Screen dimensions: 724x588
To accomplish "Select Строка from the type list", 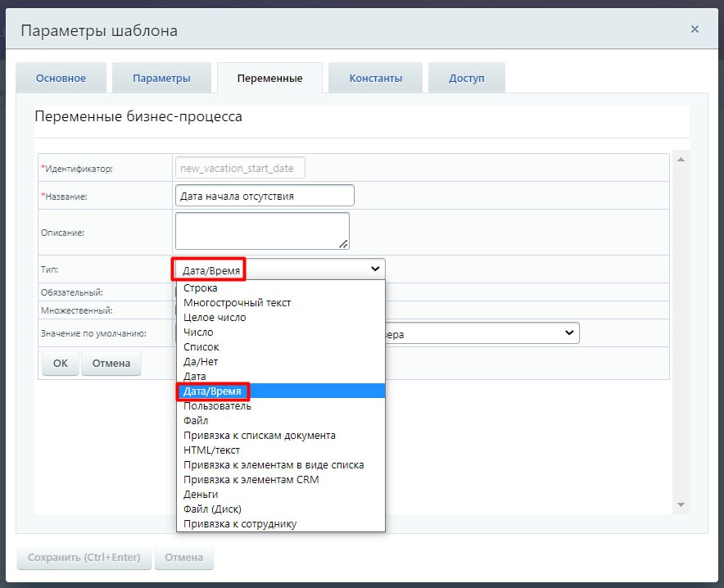I will pos(200,288).
